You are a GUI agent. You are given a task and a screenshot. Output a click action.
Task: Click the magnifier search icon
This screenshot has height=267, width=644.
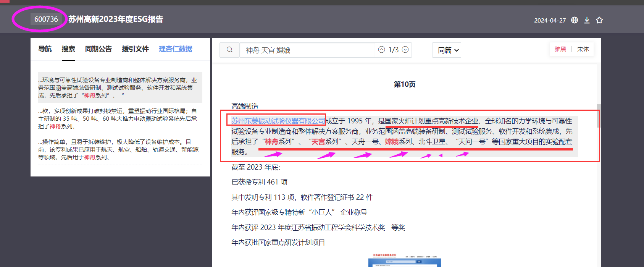(229, 50)
